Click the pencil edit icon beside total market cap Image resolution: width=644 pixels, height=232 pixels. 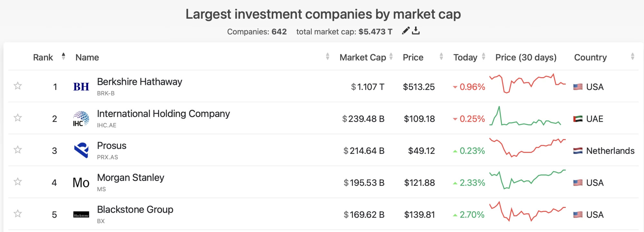[x=406, y=31]
